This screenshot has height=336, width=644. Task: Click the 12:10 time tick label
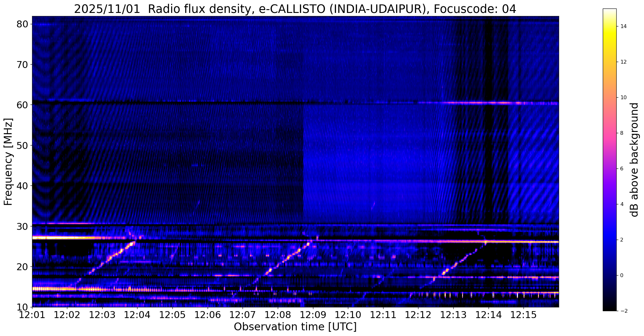[x=348, y=315]
